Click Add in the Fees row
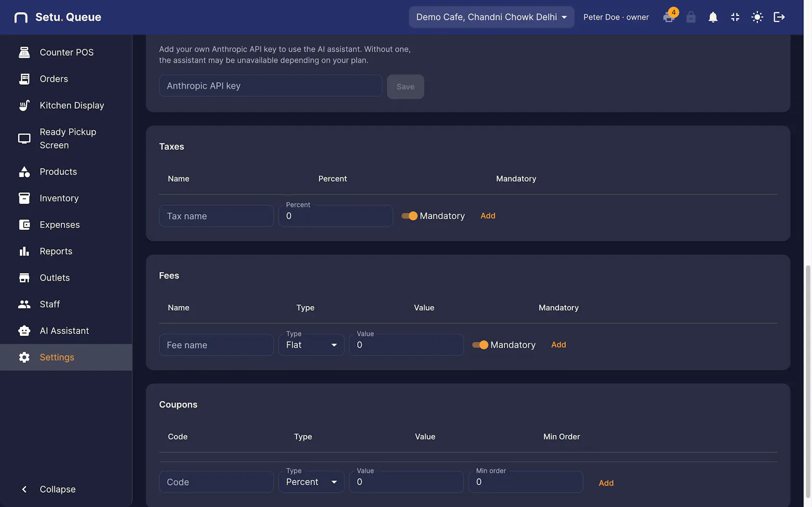The height and width of the screenshot is (507, 812). [558, 345]
